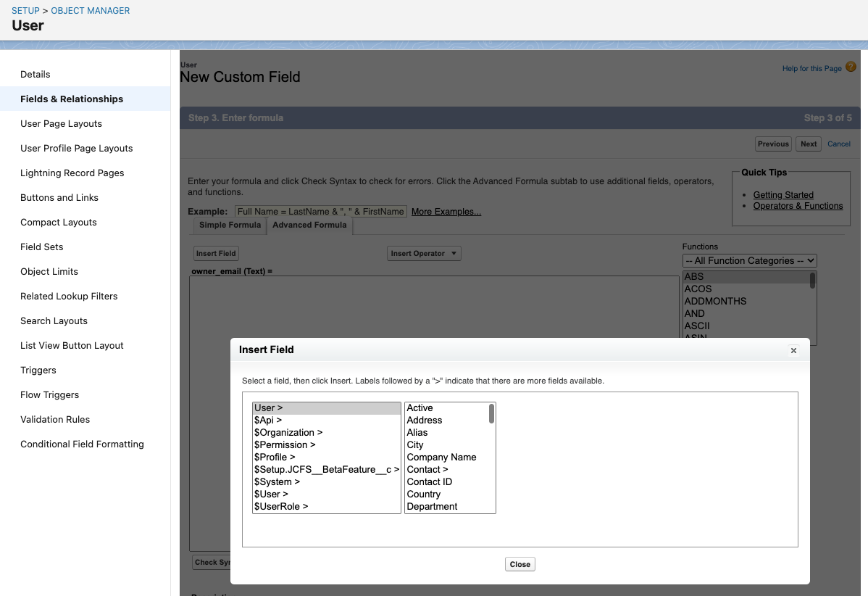Expand the $Organization field group
The height and width of the screenshot is (596, 868).
[287, 432]
